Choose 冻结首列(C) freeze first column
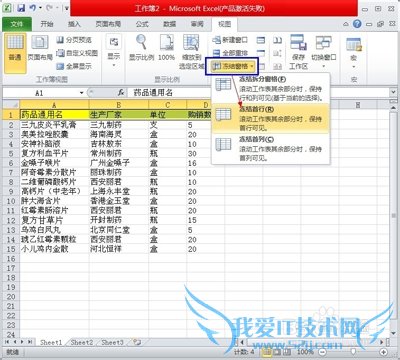This screenshot has height=360, width=400. (271, 148)
